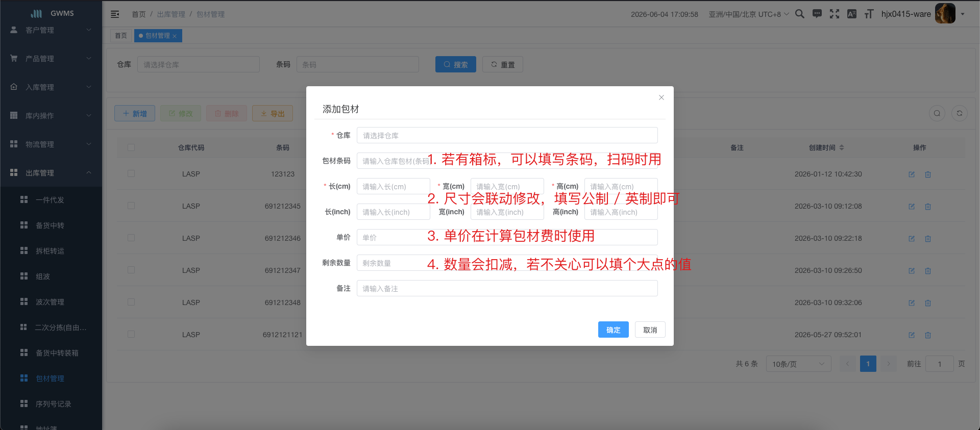This screenshot has height=430, width=980.
Task: Open 包材管理 in the sidebar
Action: coord(51,378)
